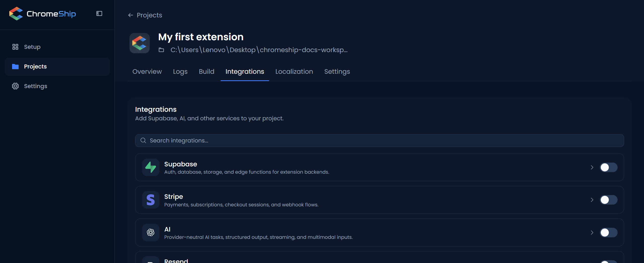Open Settings in the sidebar
The width and height of the screenshot is (644, 263).
[x=57, y=86]
